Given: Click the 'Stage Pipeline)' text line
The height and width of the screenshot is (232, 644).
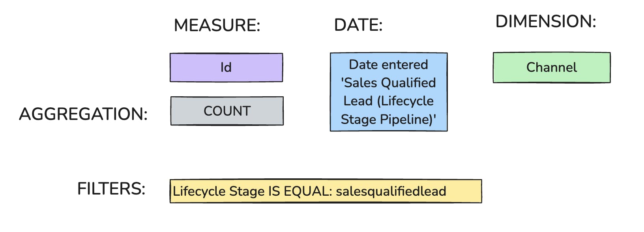Looking at the screenshot, I should 388,119.
